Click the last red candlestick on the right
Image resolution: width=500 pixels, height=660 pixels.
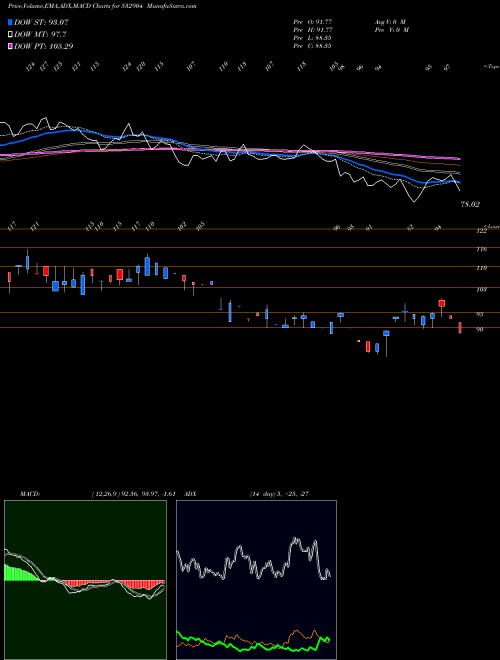coord(460,328)
